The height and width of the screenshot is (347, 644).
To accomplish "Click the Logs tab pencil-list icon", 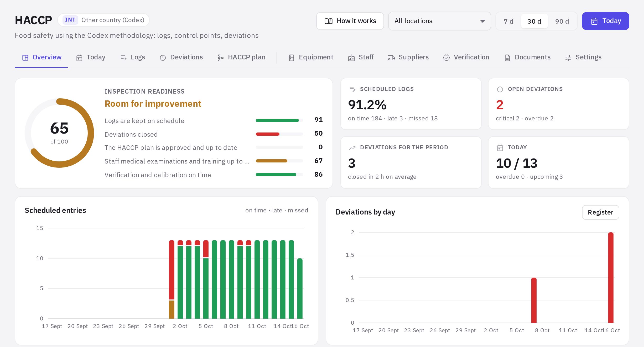I will coord(124,58).
